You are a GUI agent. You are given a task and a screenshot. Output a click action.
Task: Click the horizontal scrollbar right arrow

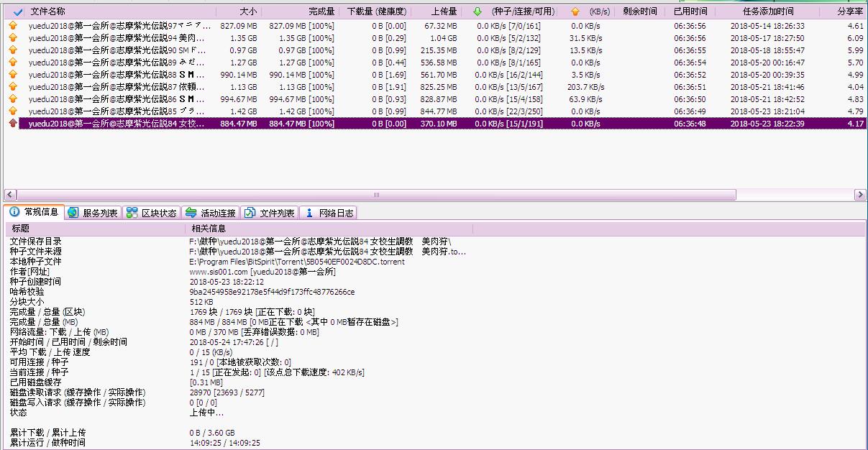860,195
